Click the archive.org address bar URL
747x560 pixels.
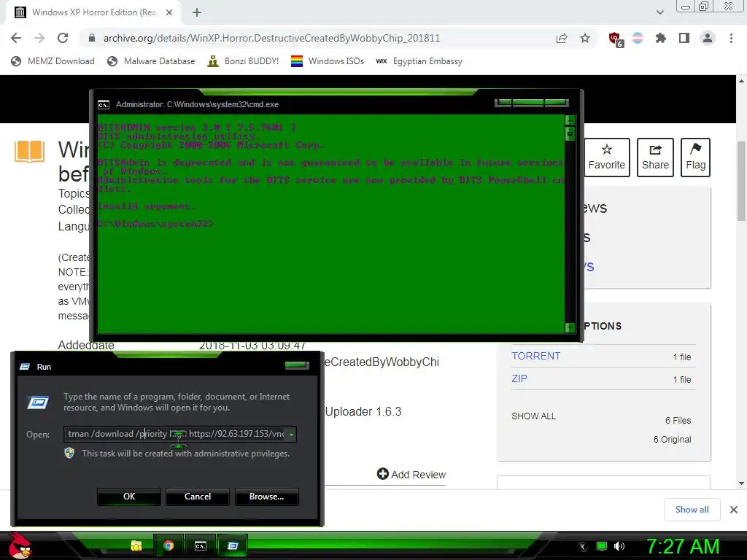pyautogui.click(x=271, y=38)
